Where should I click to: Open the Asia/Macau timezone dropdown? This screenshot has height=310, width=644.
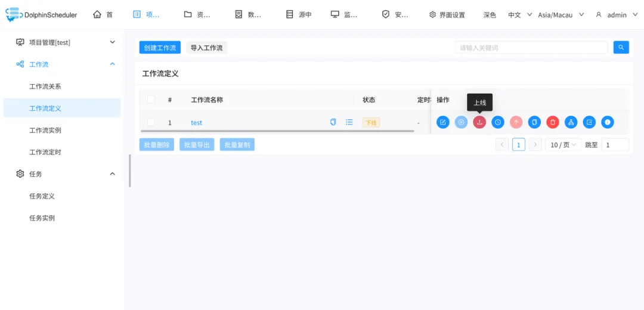(x=561, y=15)
